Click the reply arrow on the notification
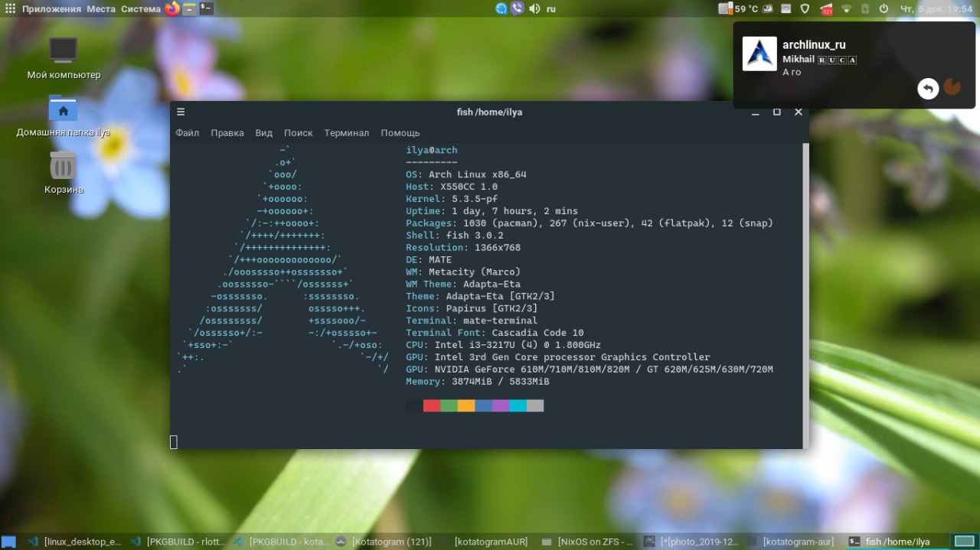Screen dimensions: 980x550 (x=928, y=88)
